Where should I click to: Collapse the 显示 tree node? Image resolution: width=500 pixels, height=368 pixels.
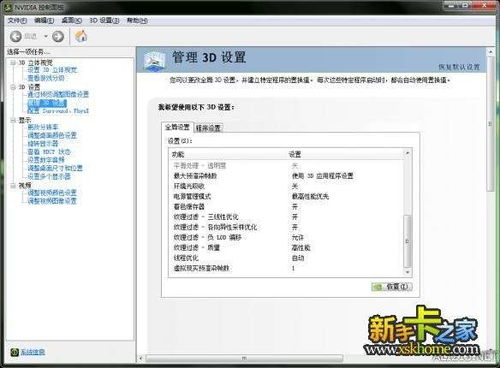tap(13, 120)
